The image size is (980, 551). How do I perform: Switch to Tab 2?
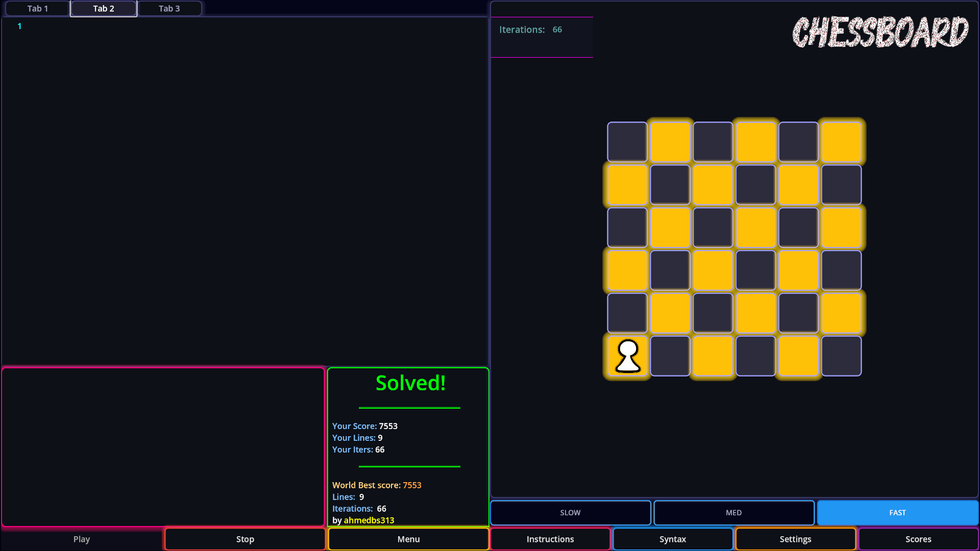pos(104,9)
